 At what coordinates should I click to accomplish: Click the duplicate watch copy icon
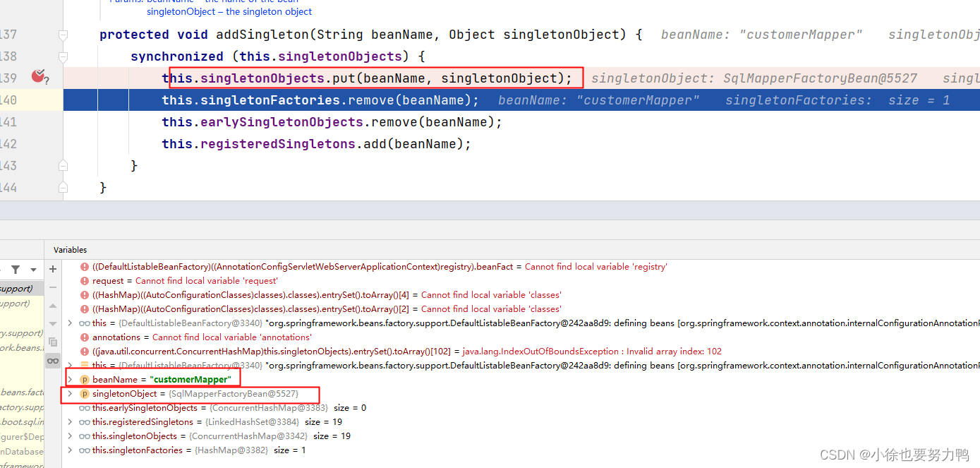coord(53,342)
